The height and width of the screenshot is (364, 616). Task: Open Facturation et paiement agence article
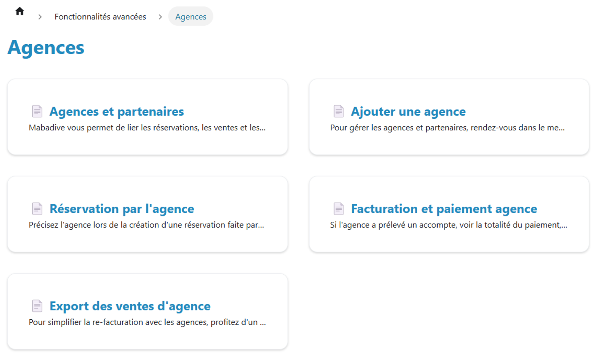444,209
